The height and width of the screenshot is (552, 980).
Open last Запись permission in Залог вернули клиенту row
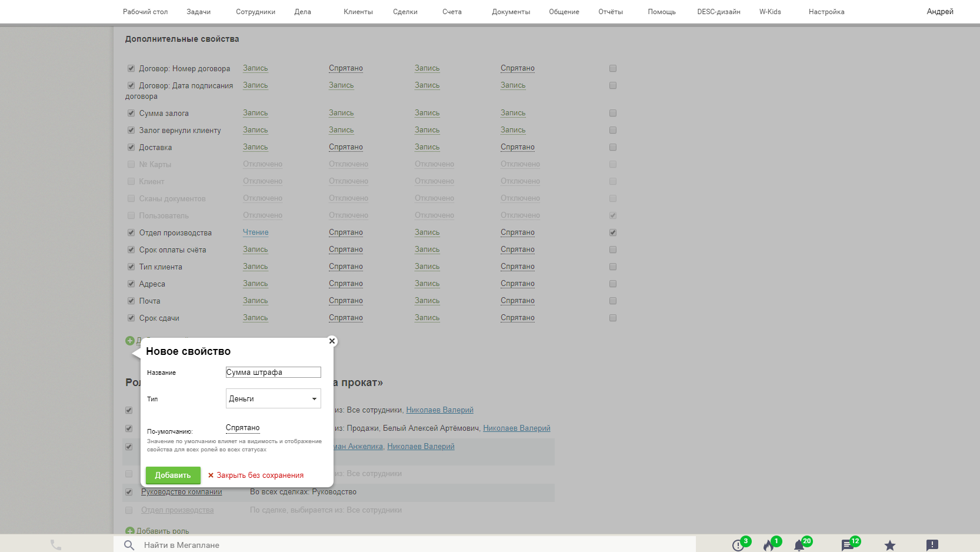(513, 130)
